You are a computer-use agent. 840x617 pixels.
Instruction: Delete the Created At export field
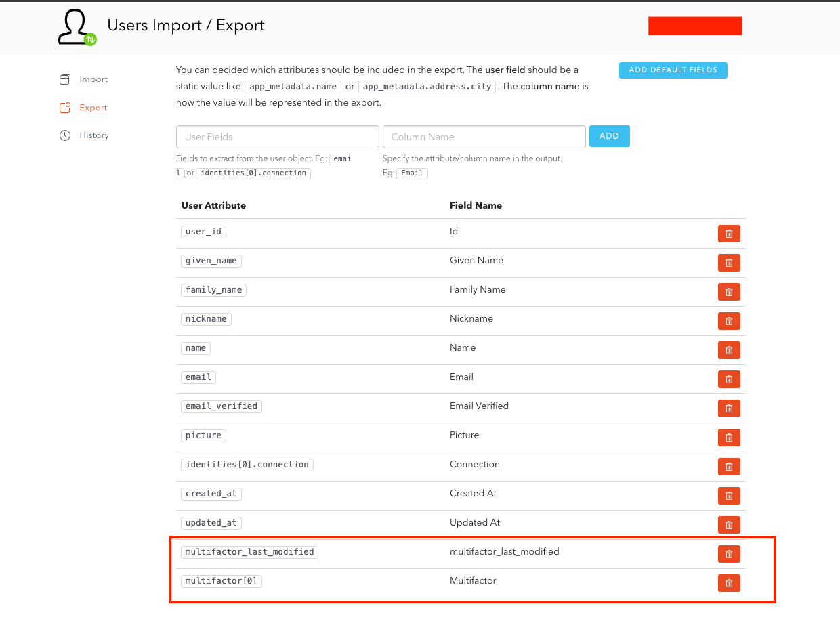pos(729,495)
